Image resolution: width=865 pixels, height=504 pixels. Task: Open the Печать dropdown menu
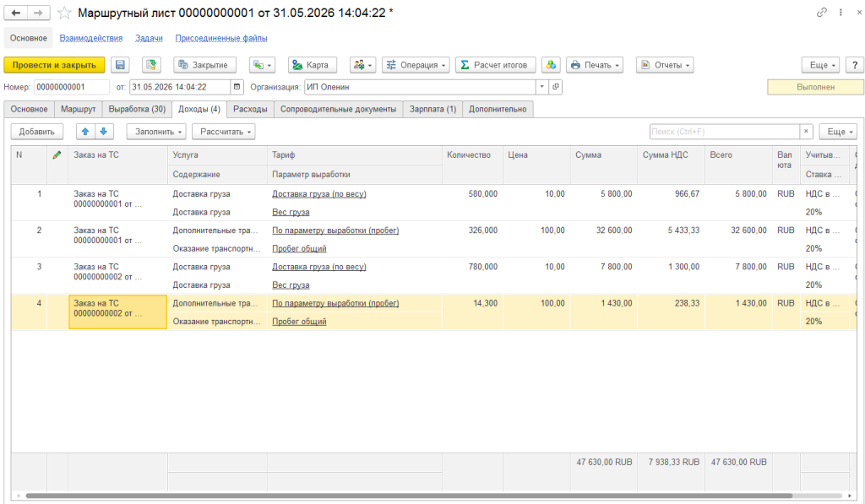tap(595, 65)
